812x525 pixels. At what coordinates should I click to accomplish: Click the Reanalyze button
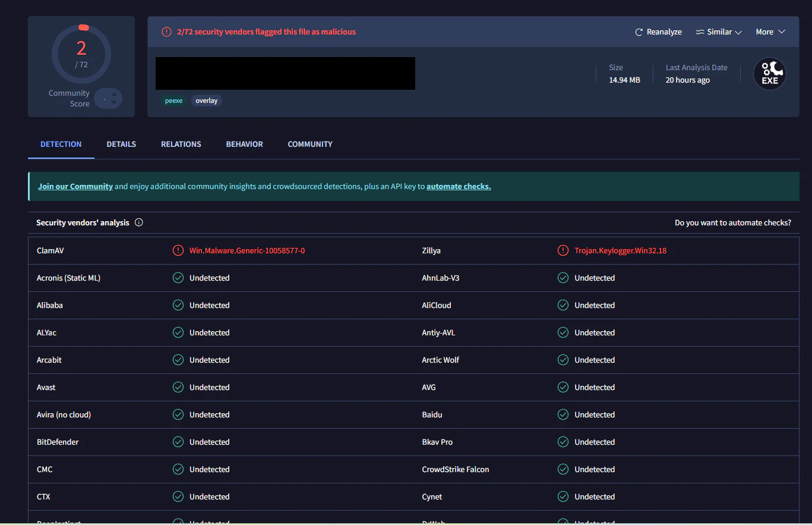(658, 32)
